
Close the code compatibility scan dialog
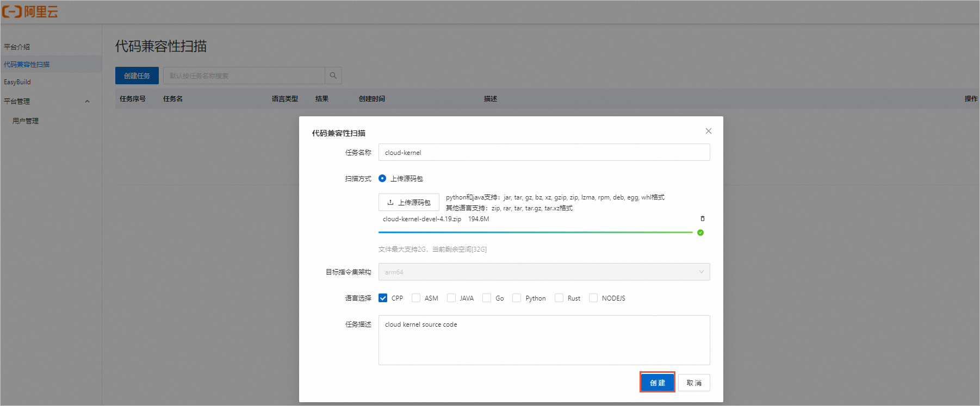tap(708, 131)
